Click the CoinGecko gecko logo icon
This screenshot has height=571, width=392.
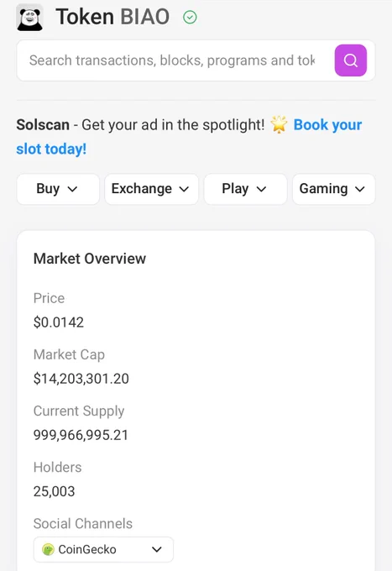coord(48,549)
